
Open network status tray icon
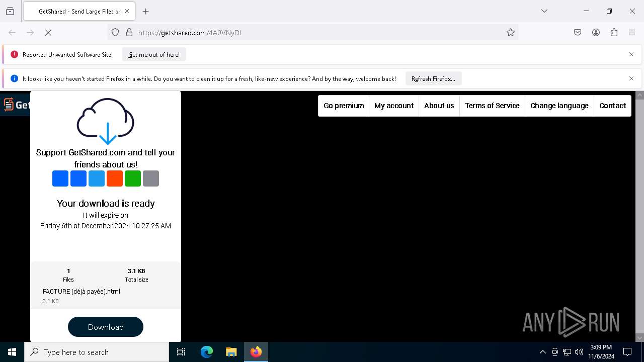tap(567, 352)
